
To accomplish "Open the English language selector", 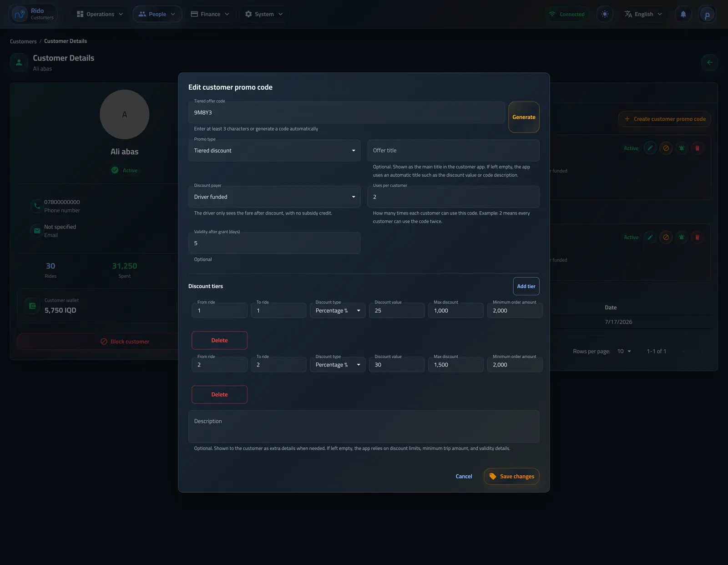I will coord(643,14).
